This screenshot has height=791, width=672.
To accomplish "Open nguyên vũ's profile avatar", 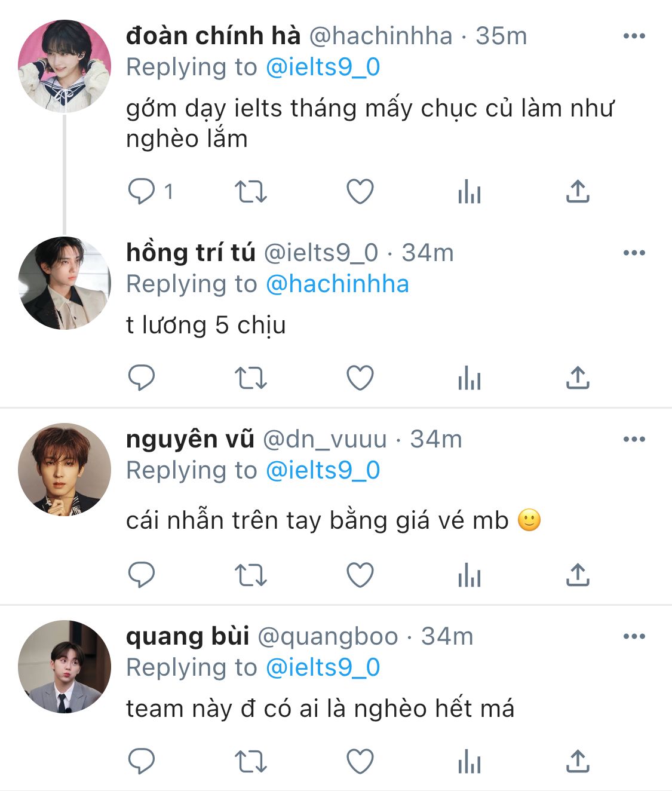I will tap(65, 469).
